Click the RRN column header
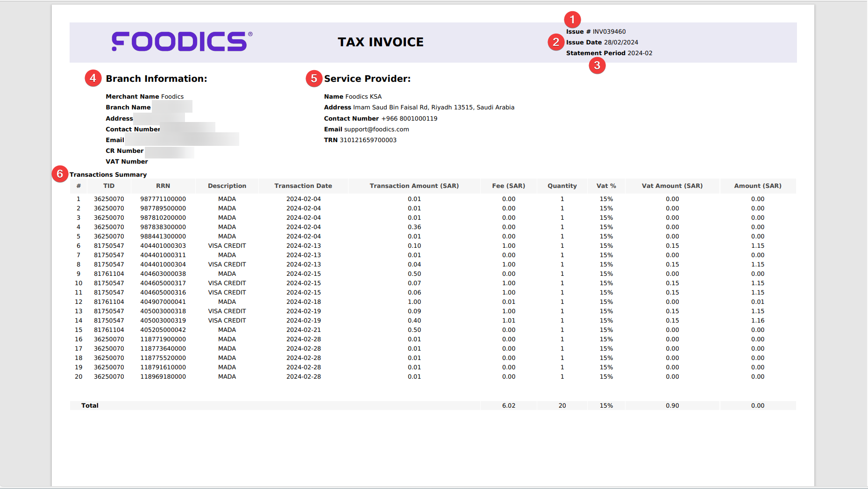868x489 pixels. (x=163, y=186)
